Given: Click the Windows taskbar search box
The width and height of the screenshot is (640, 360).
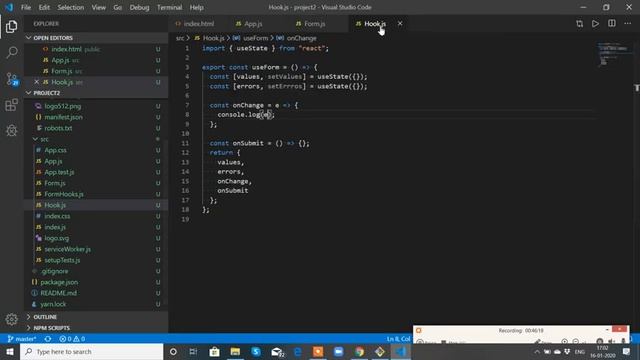Looking at the screenshot, I should pos(91,351).
